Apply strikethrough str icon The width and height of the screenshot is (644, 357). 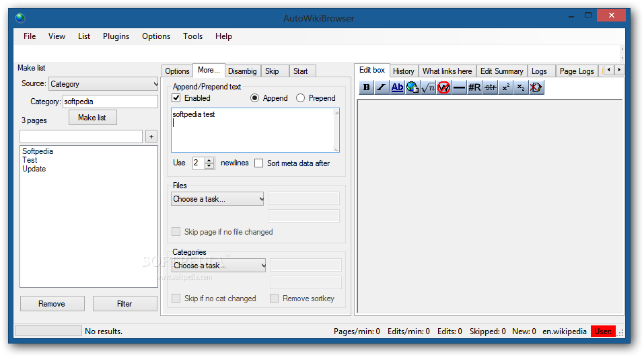(x=490, y=87)
